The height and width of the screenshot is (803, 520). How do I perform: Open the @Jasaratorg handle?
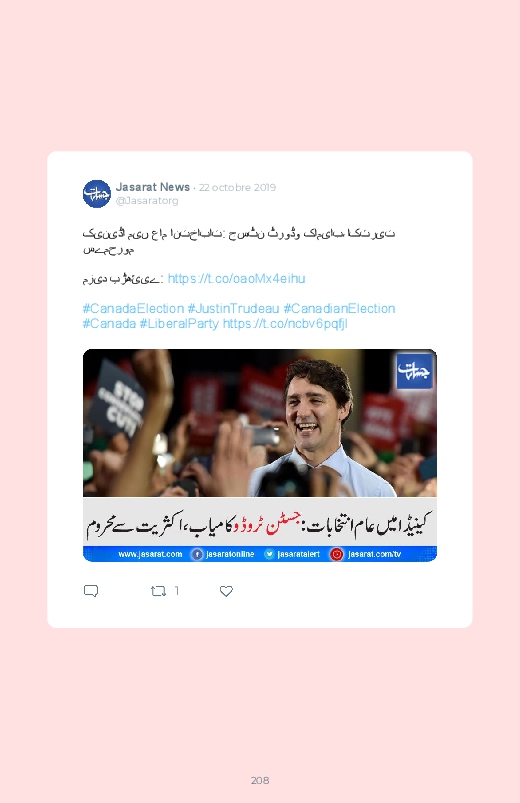pos(147,201)
